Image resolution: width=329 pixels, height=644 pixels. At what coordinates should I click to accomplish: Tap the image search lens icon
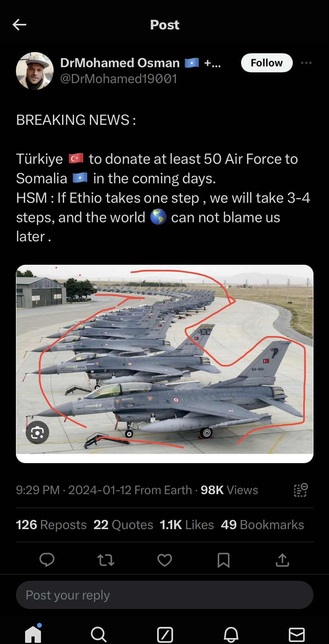[37, 433]
